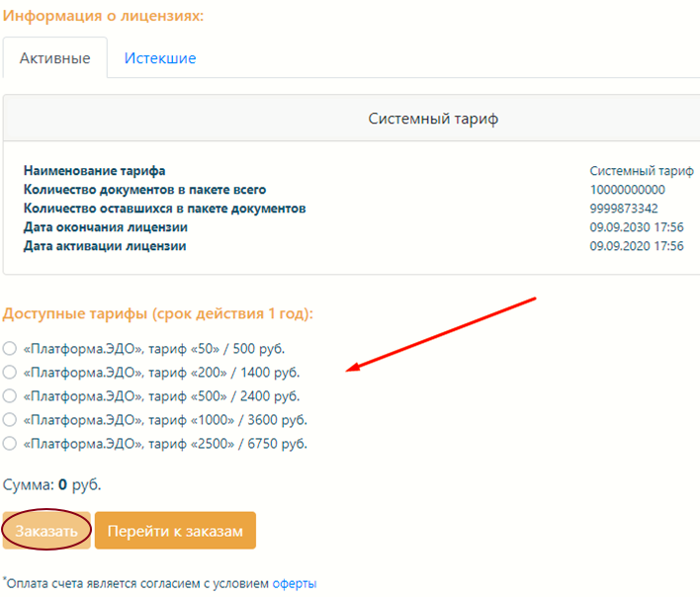Click the total documents value 10000000000
Viewport: 700px width, 597px height.
point(627,190)
